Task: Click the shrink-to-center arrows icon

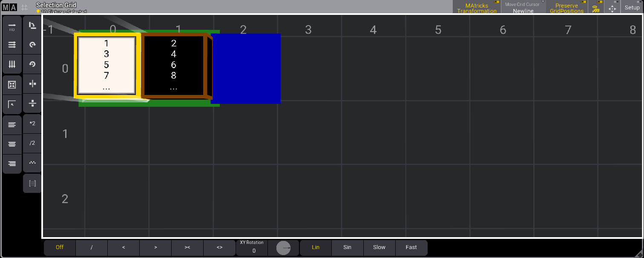Action: click(12, 85)
